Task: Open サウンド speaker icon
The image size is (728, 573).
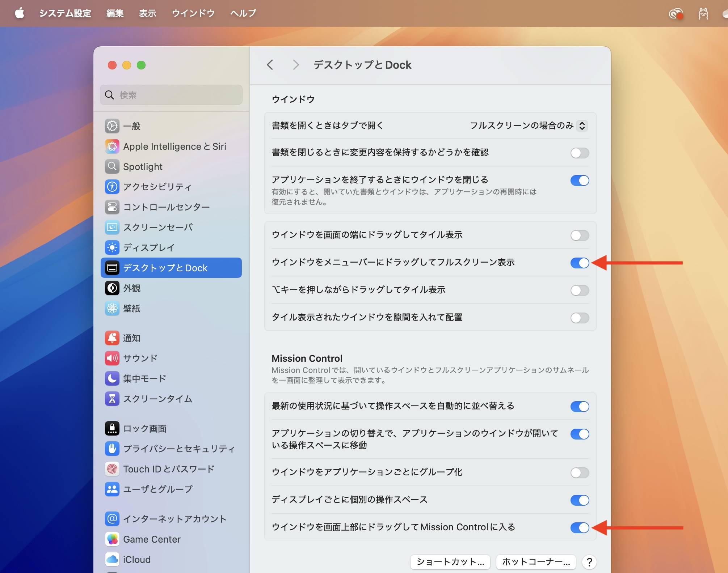Action: [112, 358]
